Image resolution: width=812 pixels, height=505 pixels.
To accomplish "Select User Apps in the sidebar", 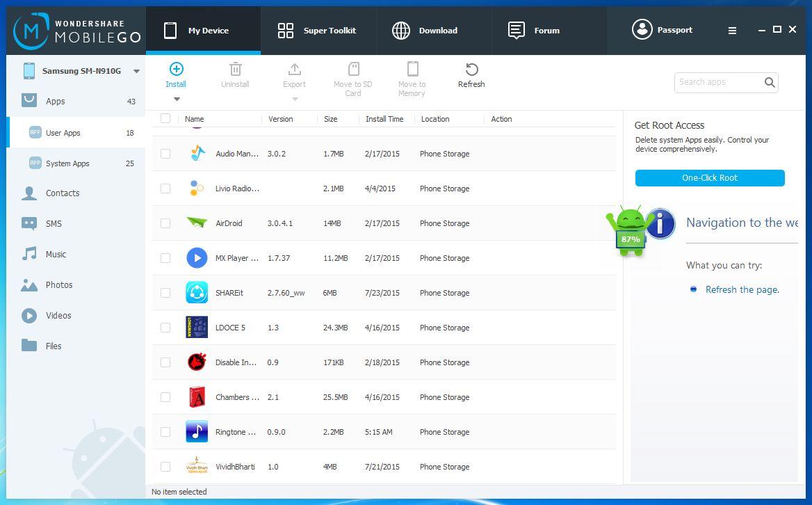I will click(76, 133).
